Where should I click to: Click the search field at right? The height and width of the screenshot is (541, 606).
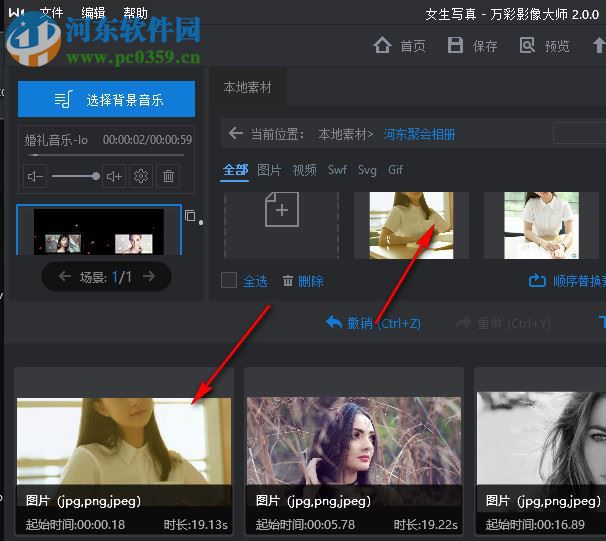(x=580, y=133)
